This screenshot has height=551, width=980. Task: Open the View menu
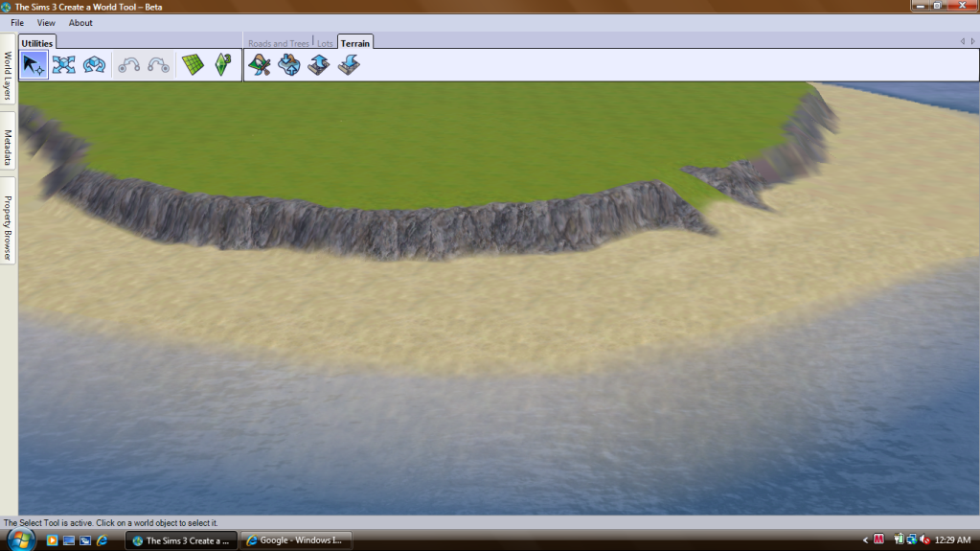click(x=46, y=22)
